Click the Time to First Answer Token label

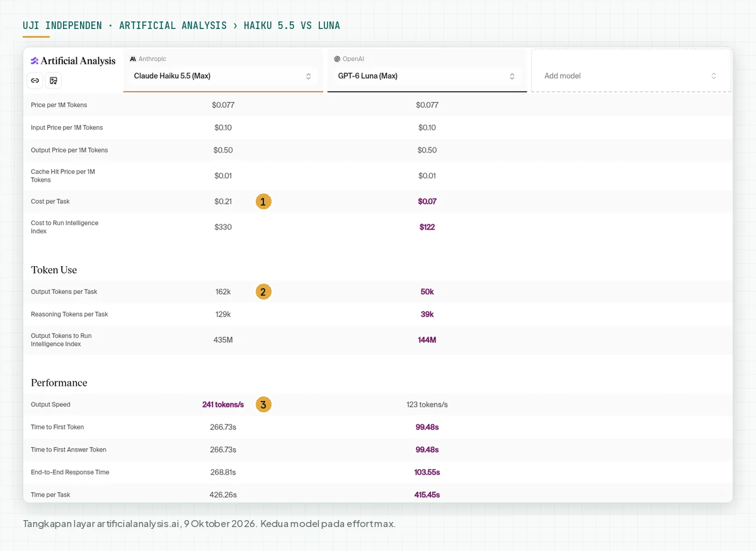[x=69, y=450]
